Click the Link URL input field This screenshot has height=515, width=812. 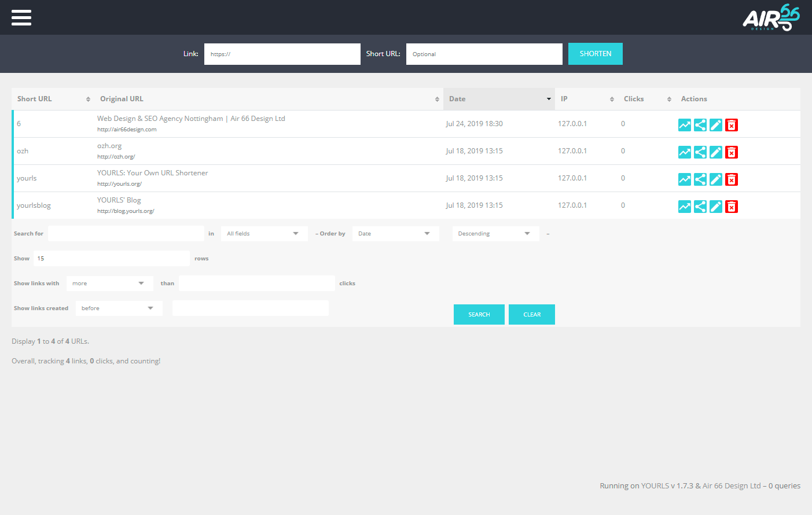tap(282, 54)
